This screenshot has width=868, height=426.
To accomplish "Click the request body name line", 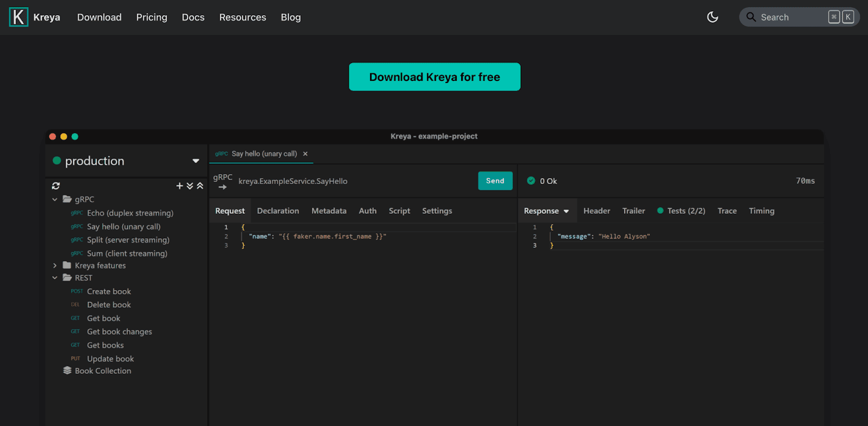I will click(317, 237).
